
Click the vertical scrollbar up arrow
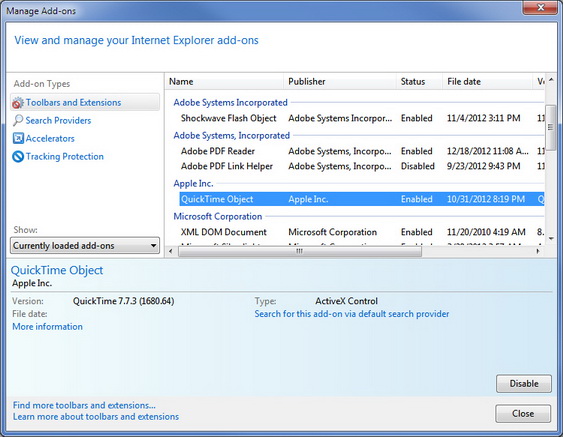[551, 80]
